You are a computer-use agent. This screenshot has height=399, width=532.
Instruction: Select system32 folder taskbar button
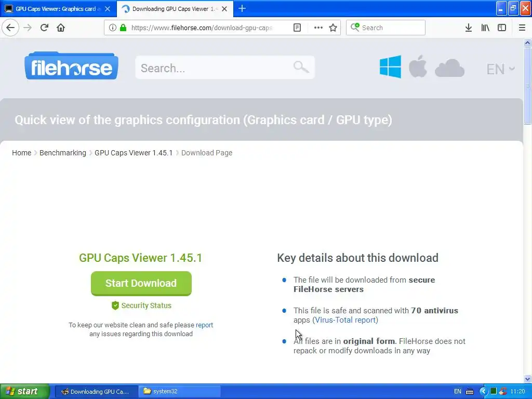tap(180, 392)
